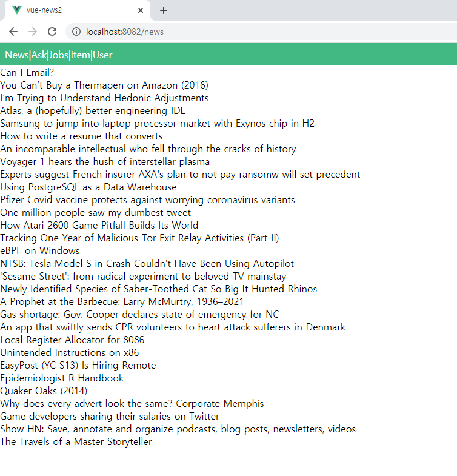The image size is (457, 476).
Task: Click the address bar showing localhost:8082/news
Action: point(261,32)
